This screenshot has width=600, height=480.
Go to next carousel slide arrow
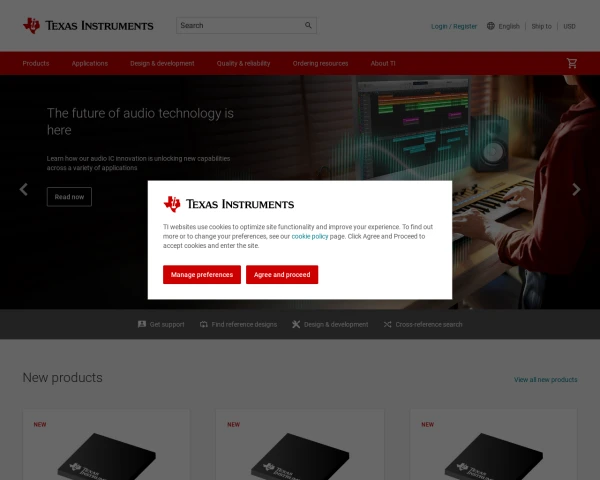(576, 189)
